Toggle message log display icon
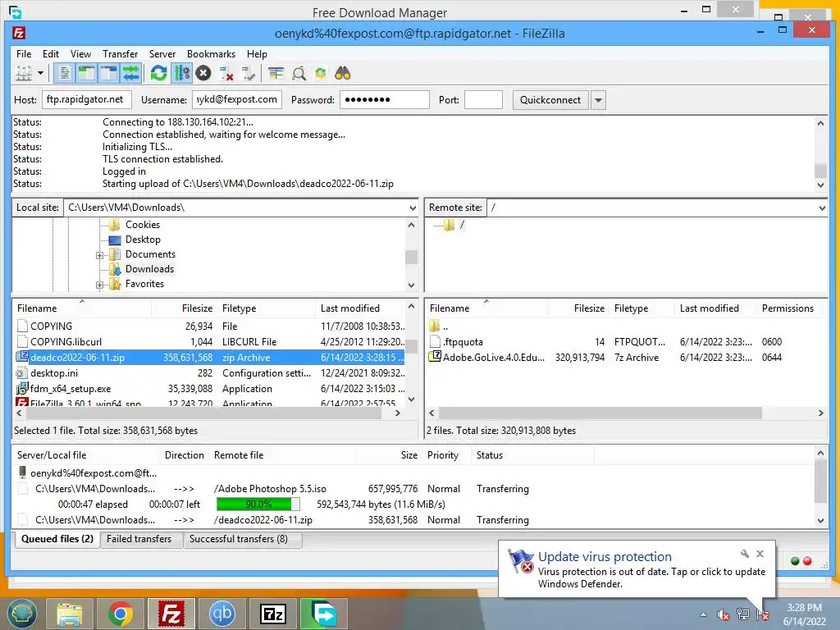 (65, 73)
